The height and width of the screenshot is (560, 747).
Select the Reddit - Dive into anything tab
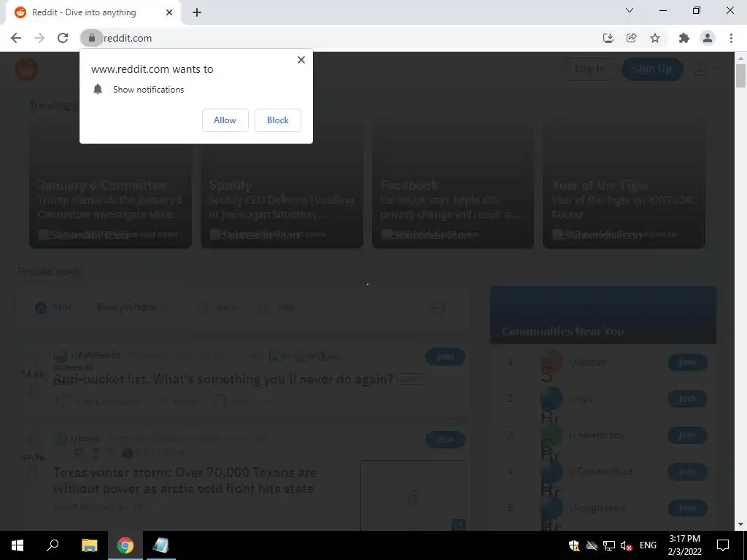pyautogui.click(x=93, y=12)
